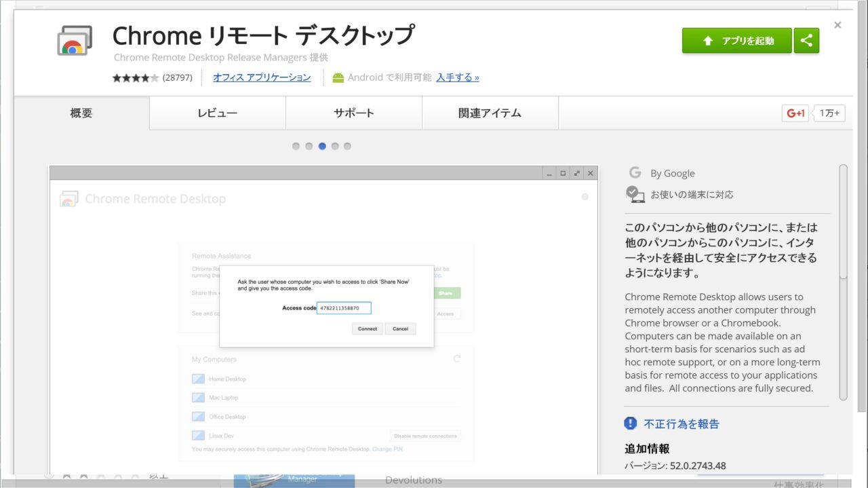The height and width of the screenshot is (488, 868).
Task: Click the Chrome Remote Desktop app icon
Action: click(74, 41)
